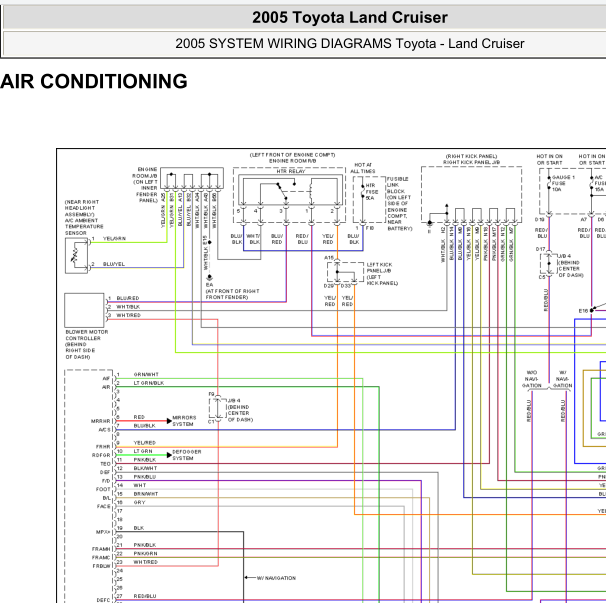
Task: Click the "2005 SYSTEM WIRING DIAGRAMS" subtitle line
Action: pyautogui.click(x=350, y=43)
